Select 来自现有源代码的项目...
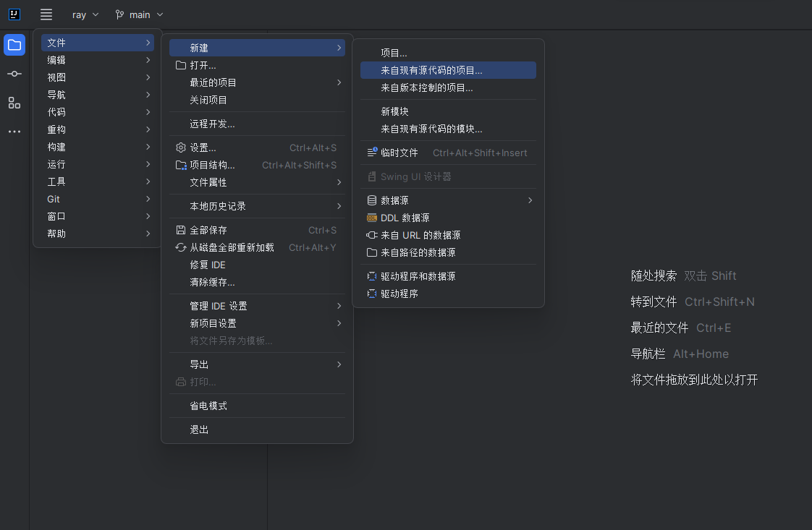The image size is (812, 530). coord(449,70)
